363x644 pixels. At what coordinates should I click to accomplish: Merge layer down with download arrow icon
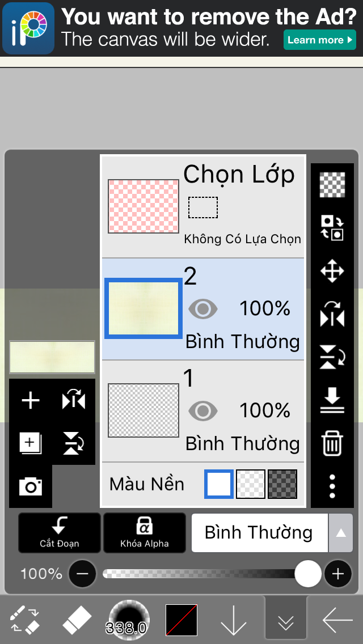[x=332, y=401]
